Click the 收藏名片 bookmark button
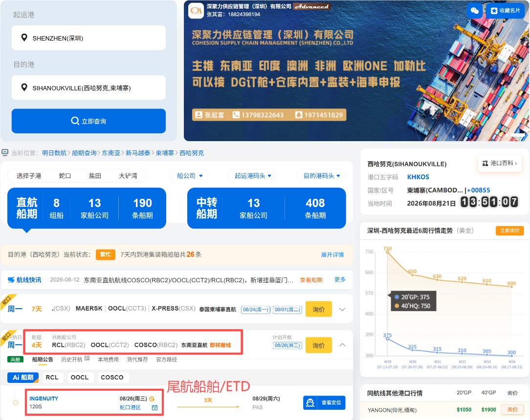 [x=506, y=10]
